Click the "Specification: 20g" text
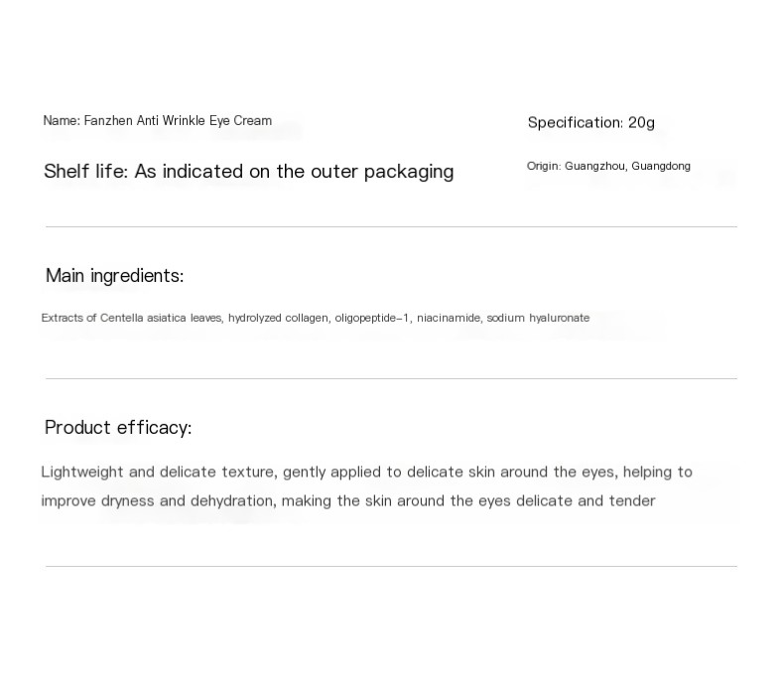This screenshot has height=686, width=784. [x=590, y=123]
